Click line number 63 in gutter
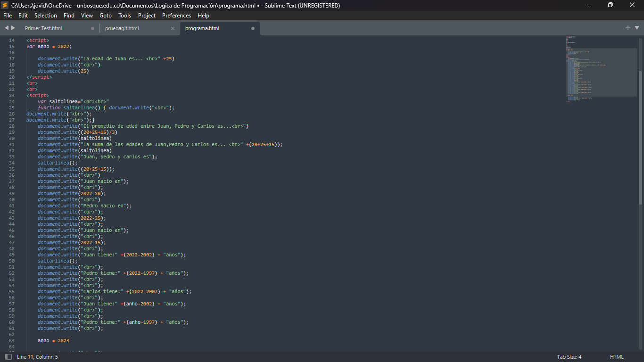The width and height of the screenshot is (644, 362). pos(12,341)
